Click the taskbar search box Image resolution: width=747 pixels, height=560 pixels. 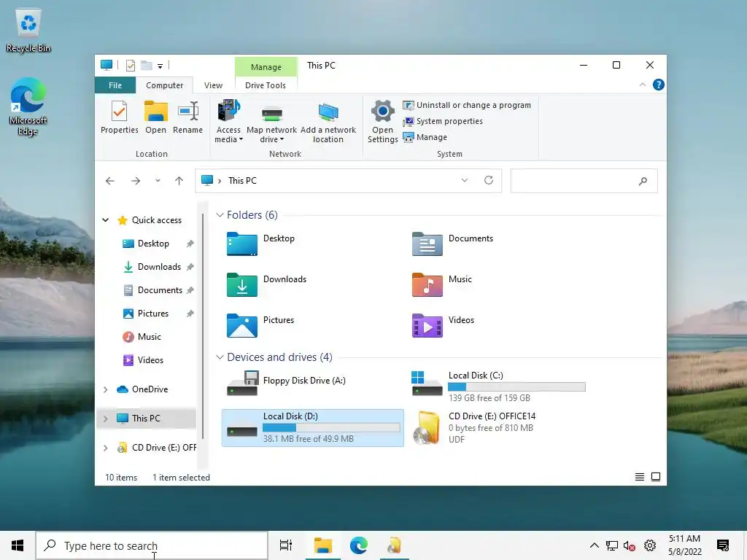[x=152, y=545]
